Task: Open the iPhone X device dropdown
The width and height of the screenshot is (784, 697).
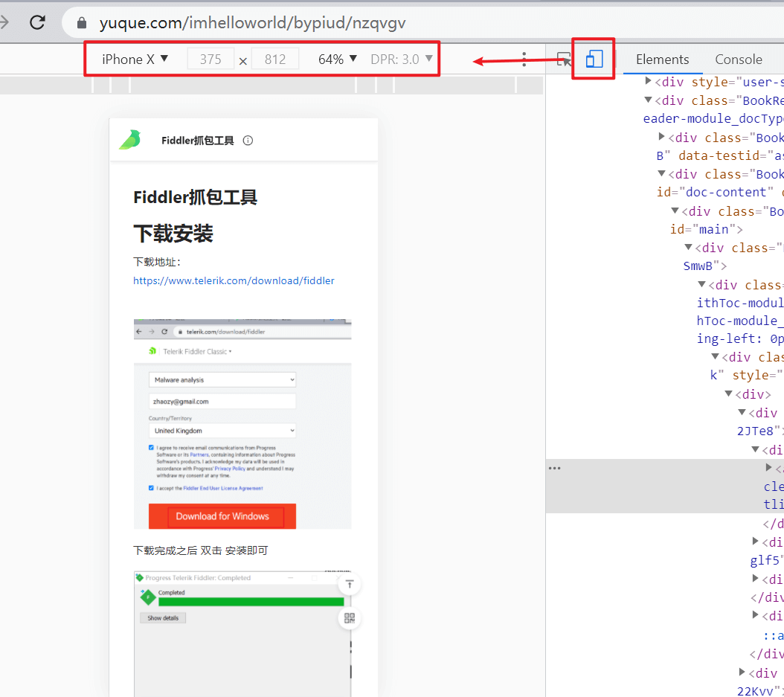Action: (x=135, y=59)
